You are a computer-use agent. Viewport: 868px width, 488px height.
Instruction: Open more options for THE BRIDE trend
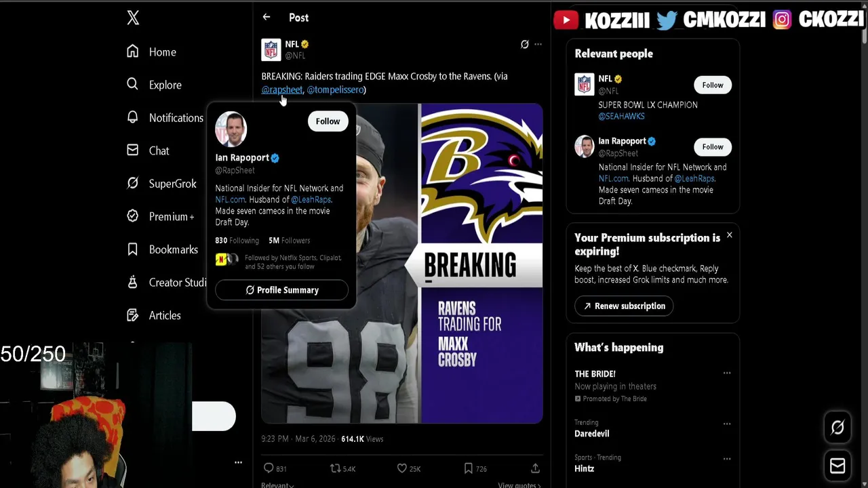(x=727, y=373)
